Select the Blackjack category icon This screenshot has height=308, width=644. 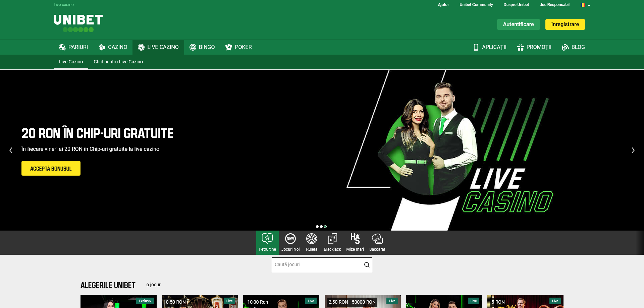[332, 239]
